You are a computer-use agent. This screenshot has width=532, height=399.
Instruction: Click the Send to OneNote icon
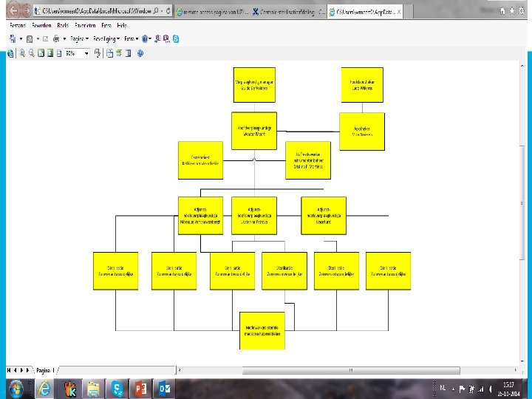[x=157, y=38]
